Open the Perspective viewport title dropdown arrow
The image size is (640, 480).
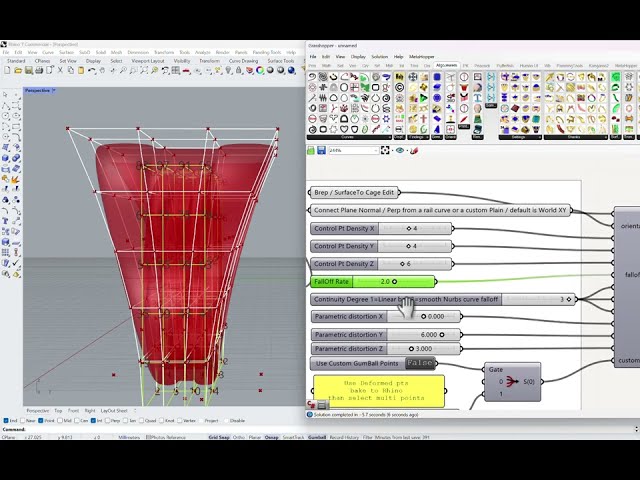click(x=53, y=91)
